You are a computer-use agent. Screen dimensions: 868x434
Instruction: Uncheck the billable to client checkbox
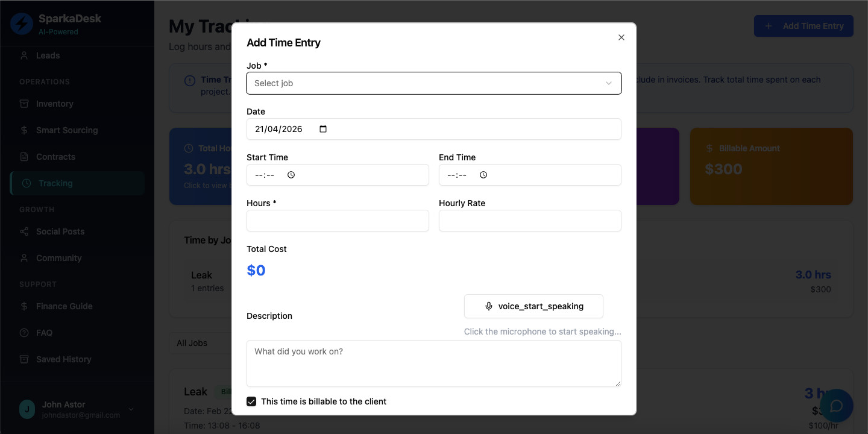click(251, 401)
